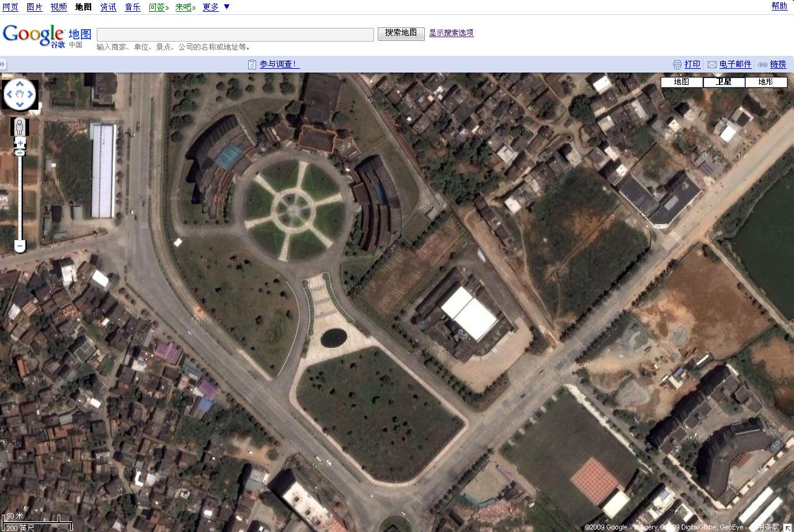Zoom out with the bottom minus button

[x=20, y=246]
